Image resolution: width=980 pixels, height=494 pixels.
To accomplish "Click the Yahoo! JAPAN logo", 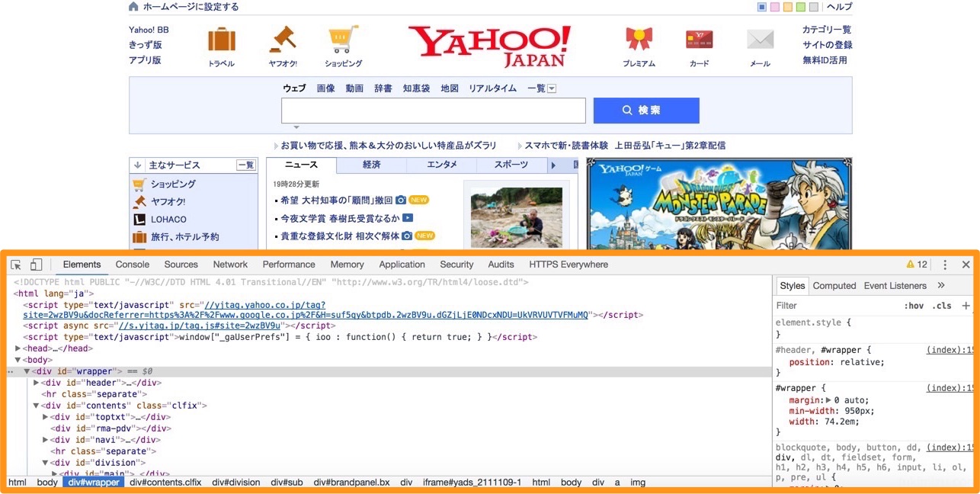I will pos(489,46).
